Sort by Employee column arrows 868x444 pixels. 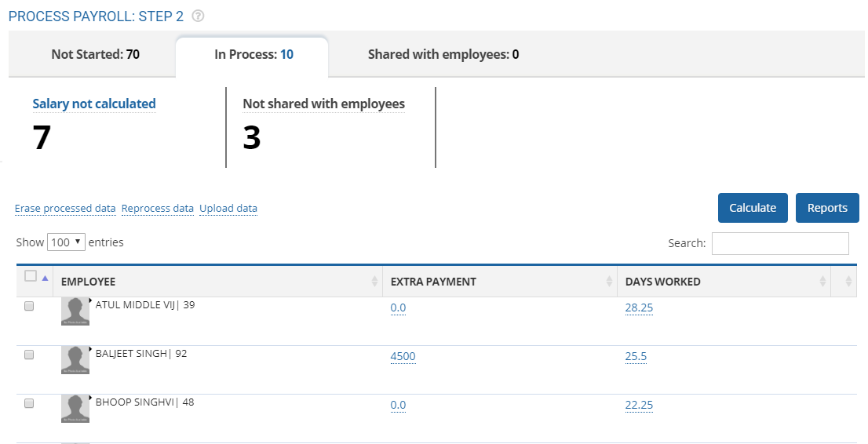(x=374, y=282)
